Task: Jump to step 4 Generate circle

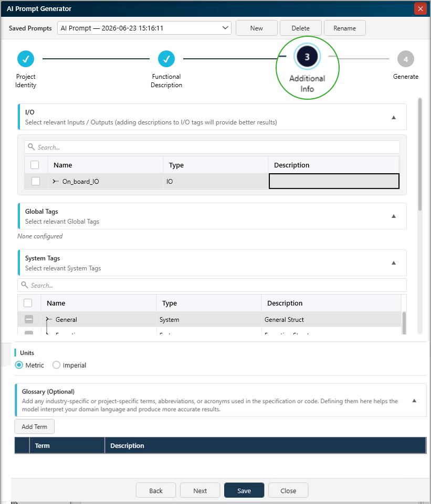Action: tap(406, 59)
